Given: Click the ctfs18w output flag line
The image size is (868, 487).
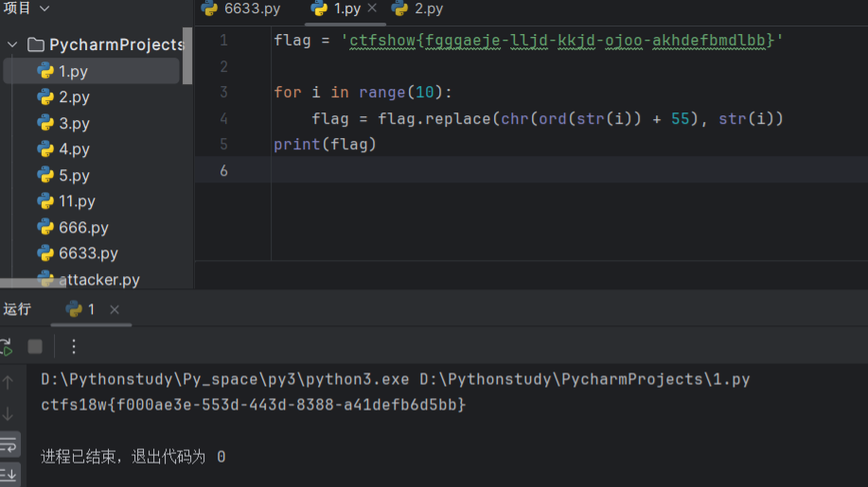Looking at the screenshot, I should tap(253, 405).
